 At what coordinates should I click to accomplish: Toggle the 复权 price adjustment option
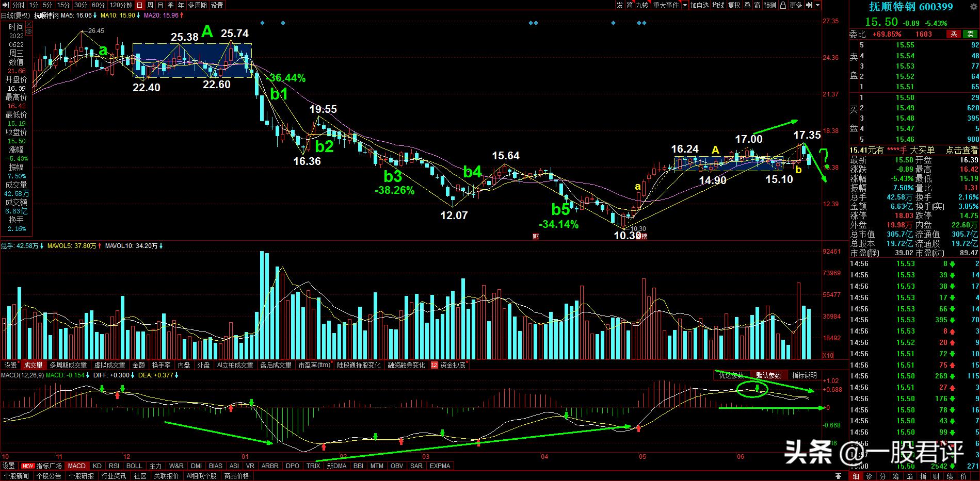(x=734, y=5)
